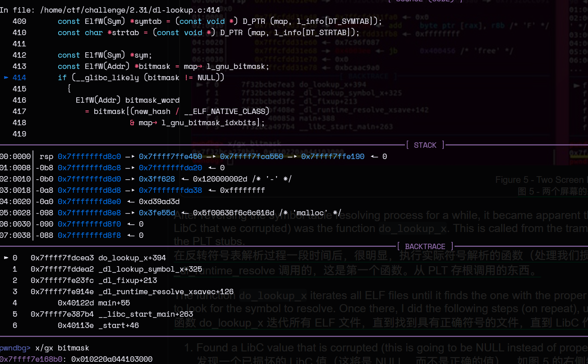
Task: Click the active frame arrow in the backtrace
Action: [6, 258]
